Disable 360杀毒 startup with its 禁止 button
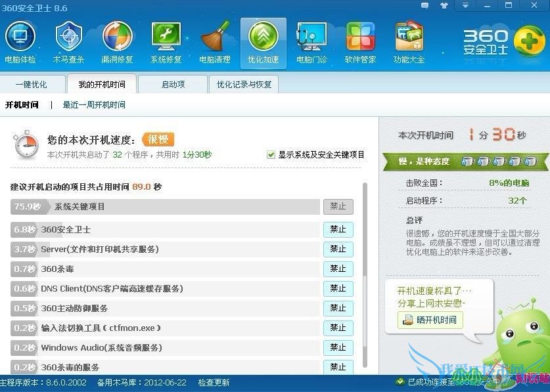This screenshot has height=392, width=550. pyautogui.click(x=338, y=269)
